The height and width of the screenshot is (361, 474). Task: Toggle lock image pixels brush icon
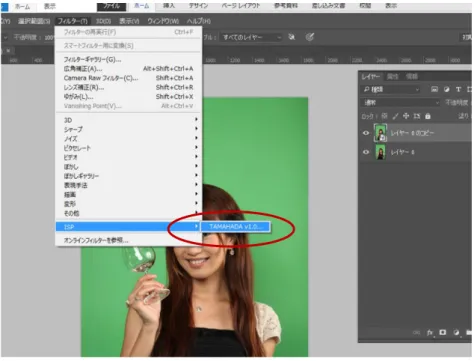[x=395, y=116]
